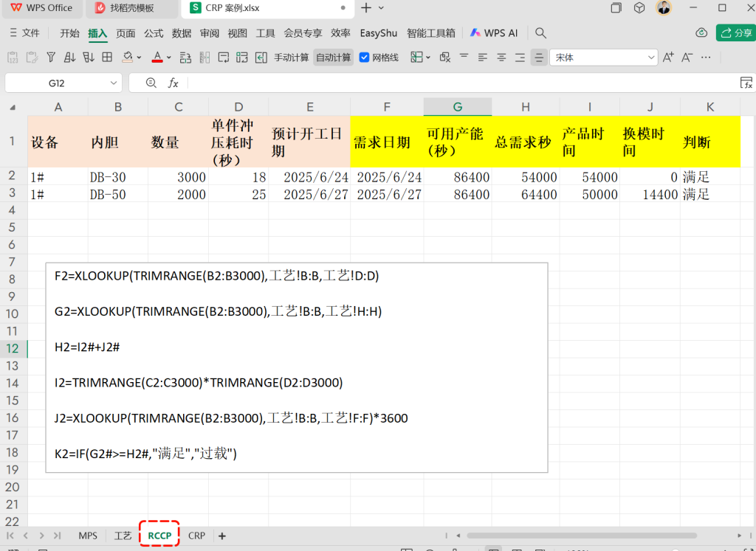The width and height of the screenshot is (756, 551).
Task: Switch to the MPS sheet tab
Action: point(88,536)
